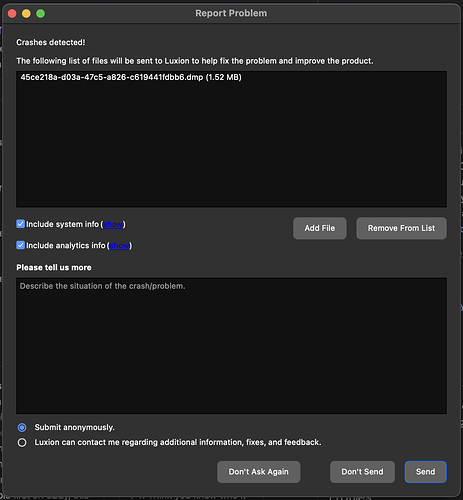Minimize the dialog using the yellow button
Viewport: 463px width, 500px height.
pyautogui.click(x=26, y=14)
